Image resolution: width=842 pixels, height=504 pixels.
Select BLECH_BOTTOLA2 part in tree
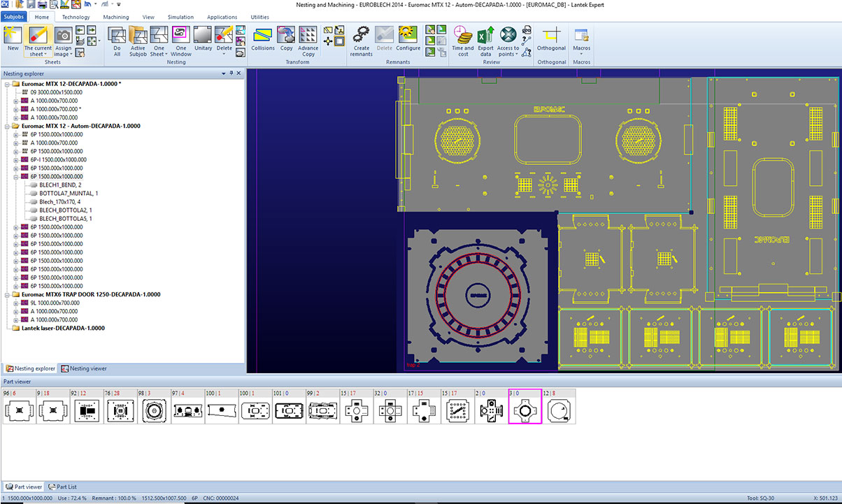pyautogui.click(x=65, y=210)
